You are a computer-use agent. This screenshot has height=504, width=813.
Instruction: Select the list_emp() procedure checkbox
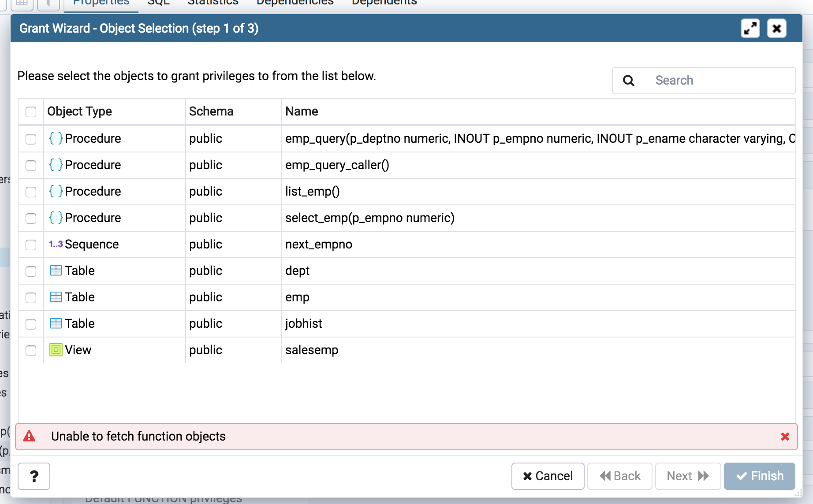point(31,192)
